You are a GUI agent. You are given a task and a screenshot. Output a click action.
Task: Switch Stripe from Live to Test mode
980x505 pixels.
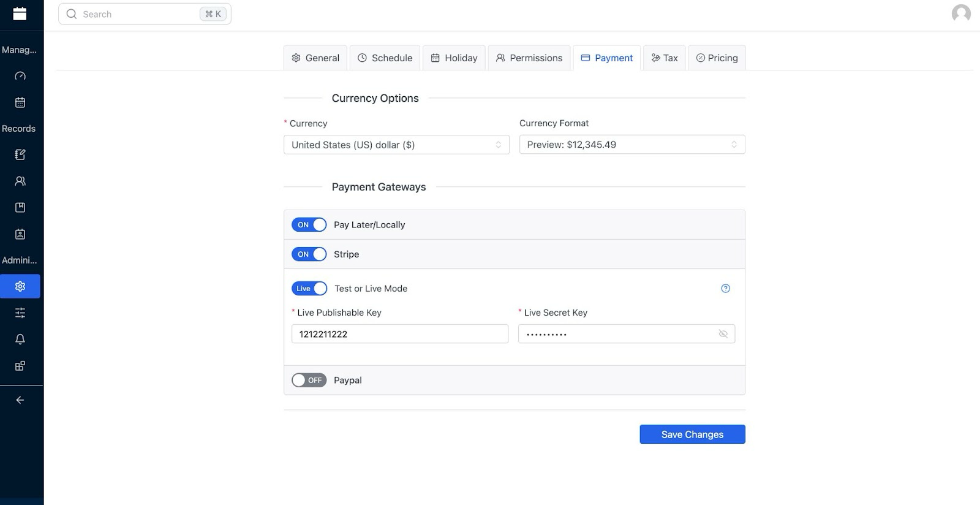[309, 289]
